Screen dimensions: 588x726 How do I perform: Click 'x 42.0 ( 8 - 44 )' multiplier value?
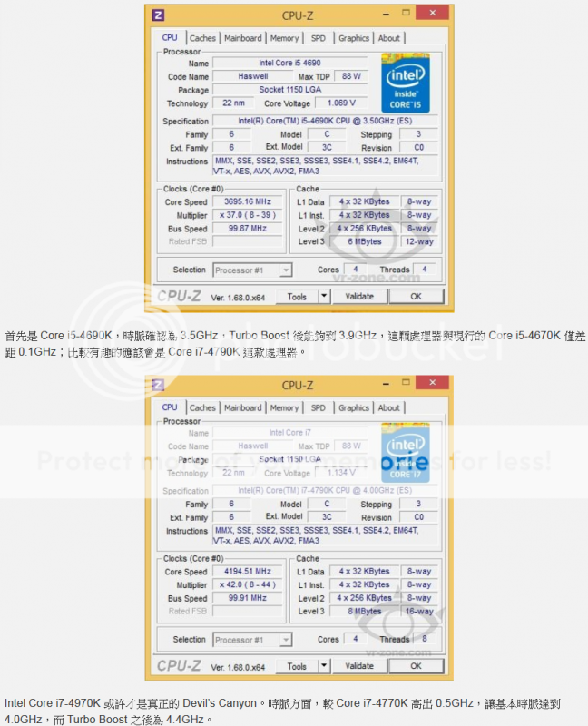248,584
